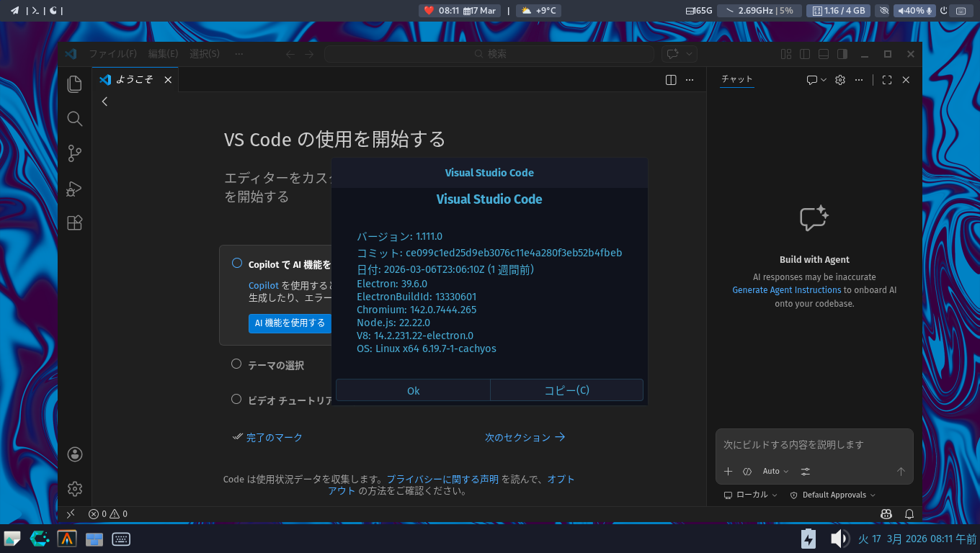Open the errors and warnings count in the status bar
Image resolution: width=980 pixels, height=553 pixels.
107,514
